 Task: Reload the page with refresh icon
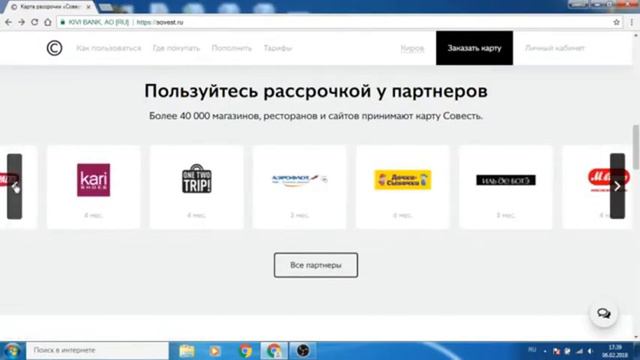(x=34, y=22)
